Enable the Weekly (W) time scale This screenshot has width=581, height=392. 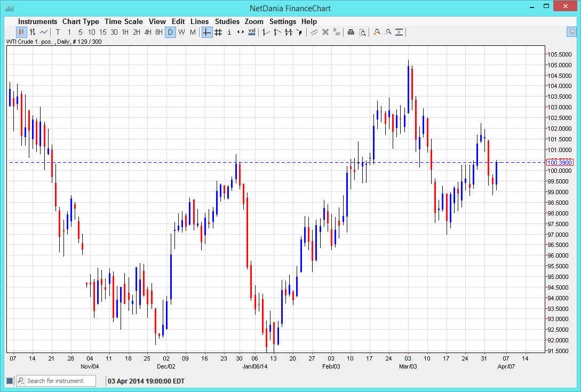click(x=181, y=33)
